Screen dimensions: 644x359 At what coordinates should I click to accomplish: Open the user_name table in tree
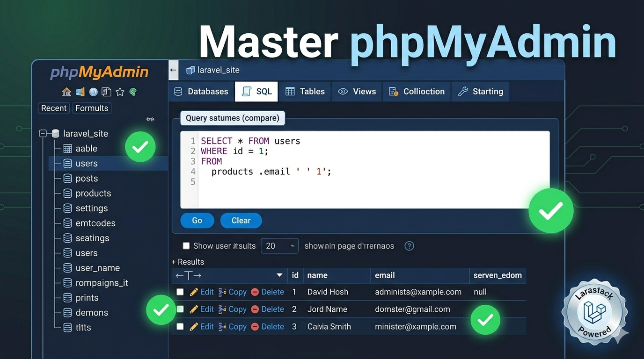(97, 268)
